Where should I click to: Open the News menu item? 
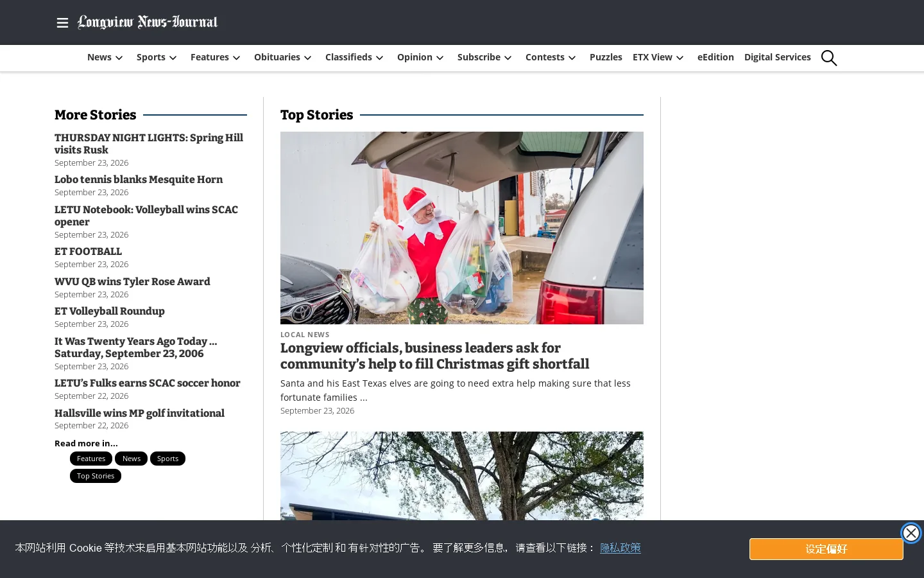(x=99, y=57)
